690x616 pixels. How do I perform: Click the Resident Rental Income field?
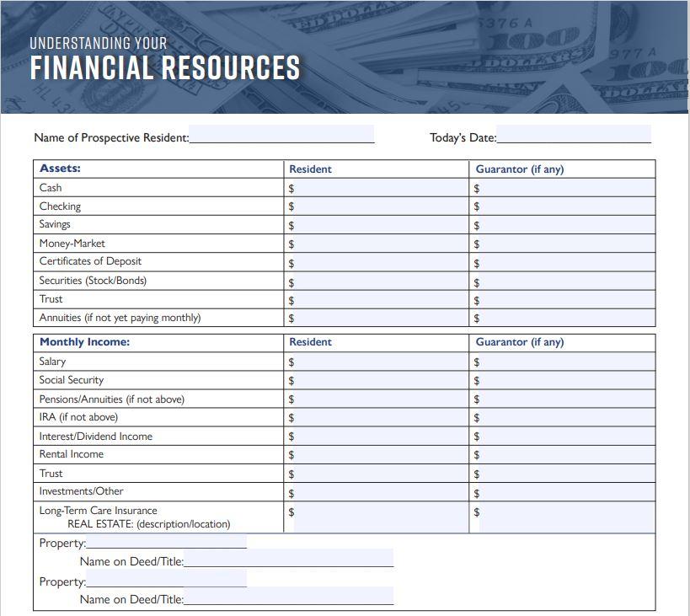381,454
